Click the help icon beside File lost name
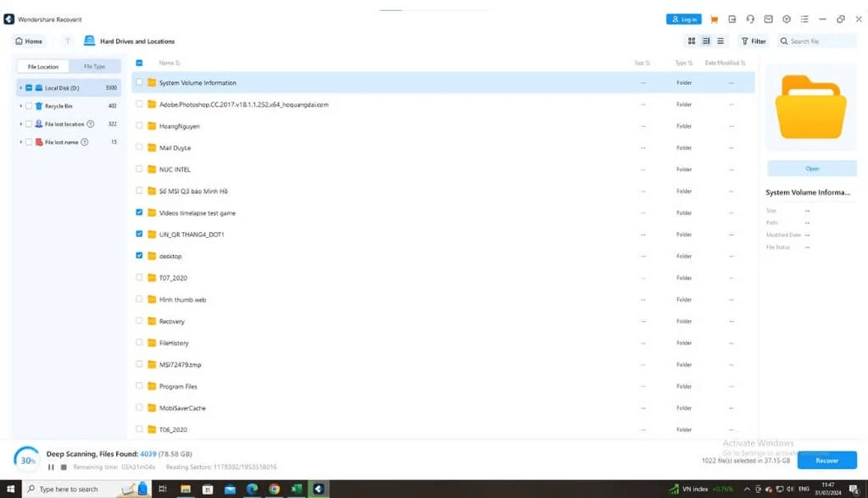The image size is (868, 498). [84, 142]
